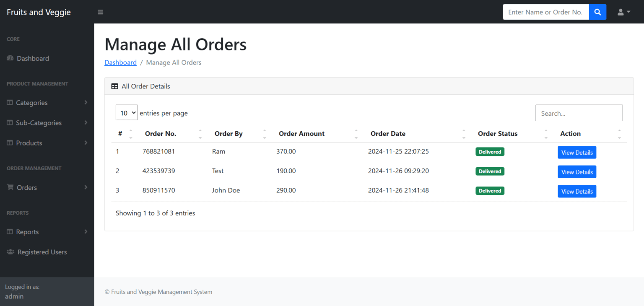Click the Products icon in the sidebar
The height and width of the screenshot is (306, 644).
[x=10, y=143]
